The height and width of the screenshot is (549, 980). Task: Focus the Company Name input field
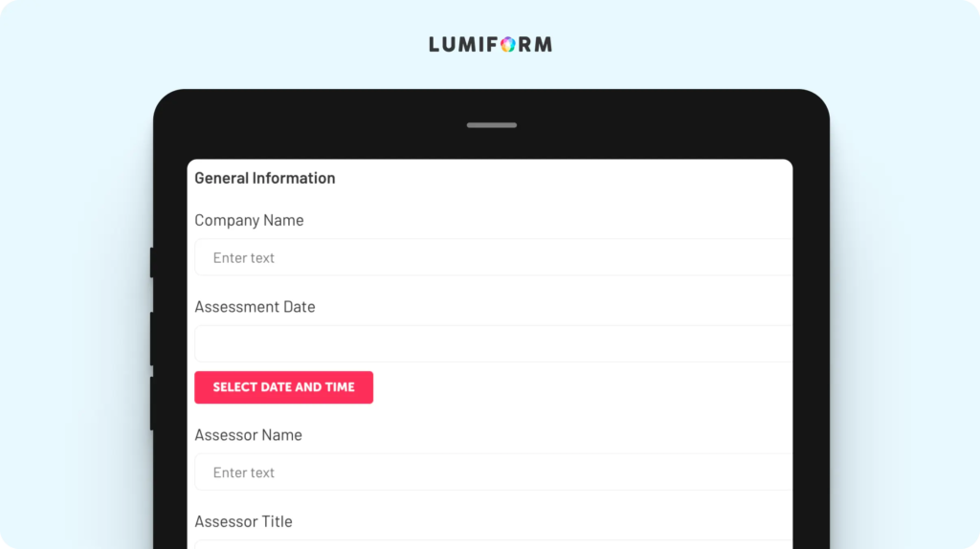click(x=493, y=257)
